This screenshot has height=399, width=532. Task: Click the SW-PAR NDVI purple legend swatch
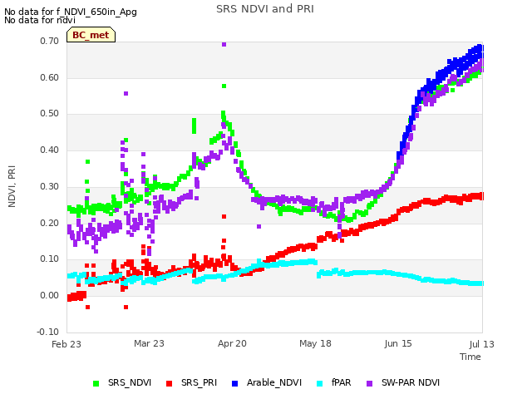point(369,383)
